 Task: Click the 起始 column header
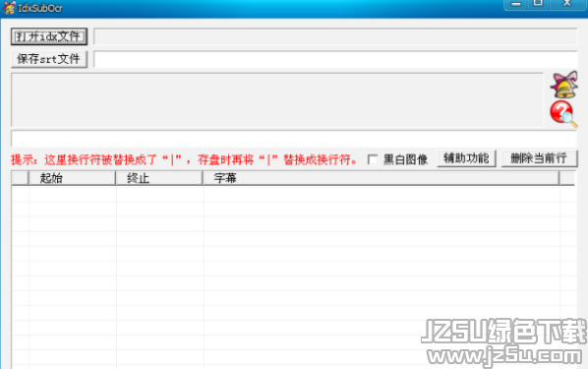(x=72, y=178)
